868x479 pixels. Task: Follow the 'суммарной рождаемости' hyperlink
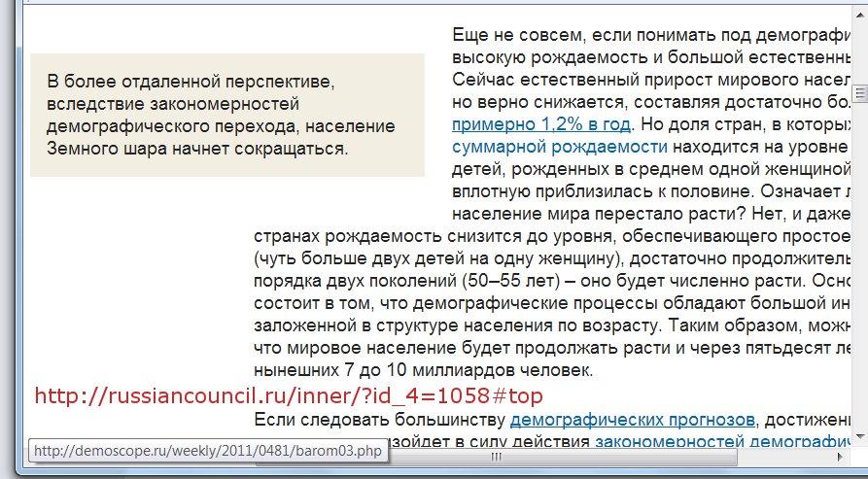pyautogui.click(x=560, y=147)
